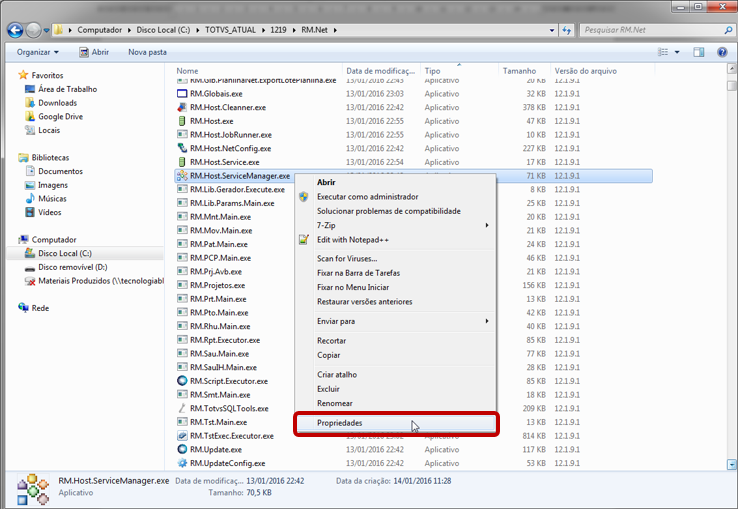Open the address bar history dropdown
This screenshot has width=738, height=509.
[x=552, y=30]
